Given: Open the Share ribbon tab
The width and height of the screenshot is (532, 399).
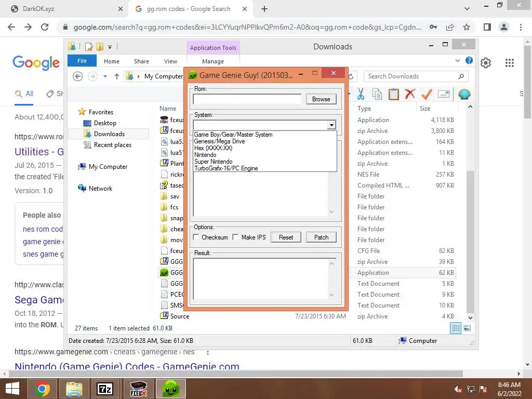Looking at the screenshot, I should pyautogui.click(x=141, y=61).
